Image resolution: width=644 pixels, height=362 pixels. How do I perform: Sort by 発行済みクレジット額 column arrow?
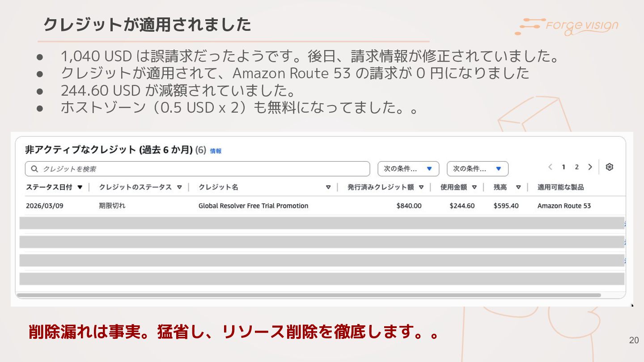click(421, 187)
